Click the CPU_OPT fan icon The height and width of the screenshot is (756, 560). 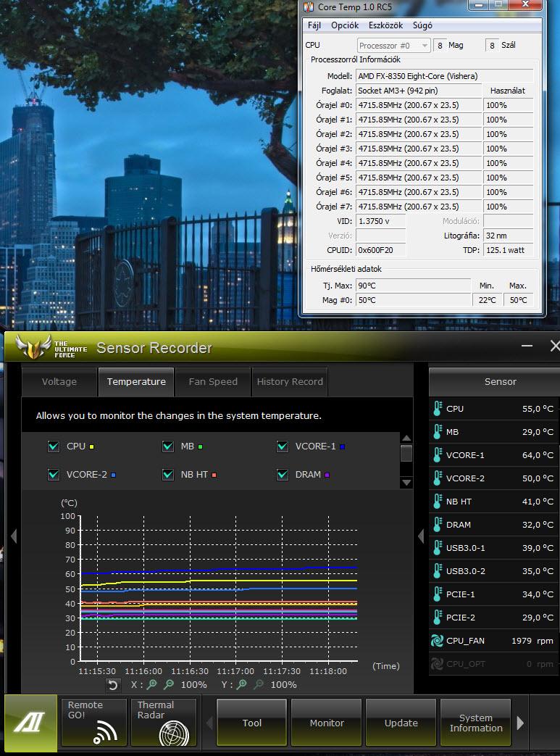click(437, 663)
